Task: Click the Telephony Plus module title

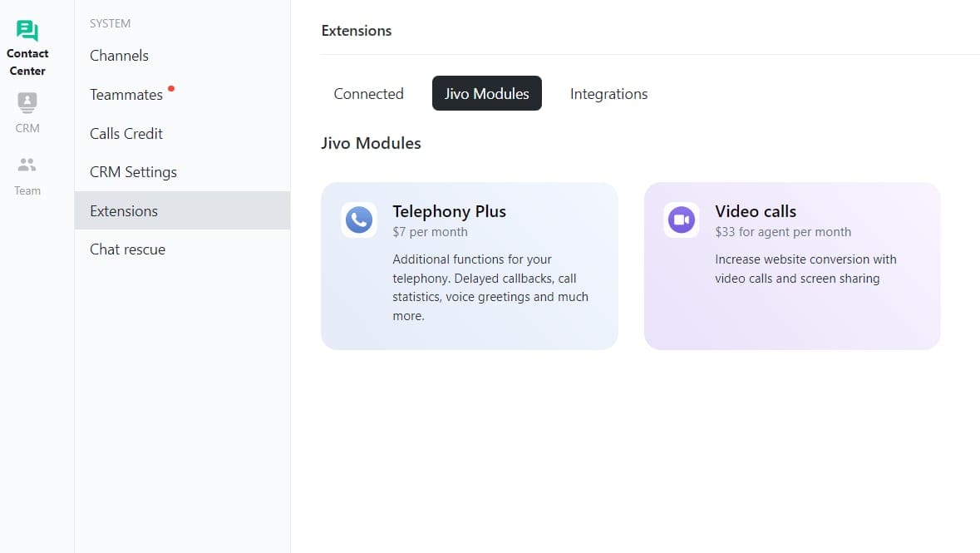Action: pyautogui.click(x=449, y=211)
